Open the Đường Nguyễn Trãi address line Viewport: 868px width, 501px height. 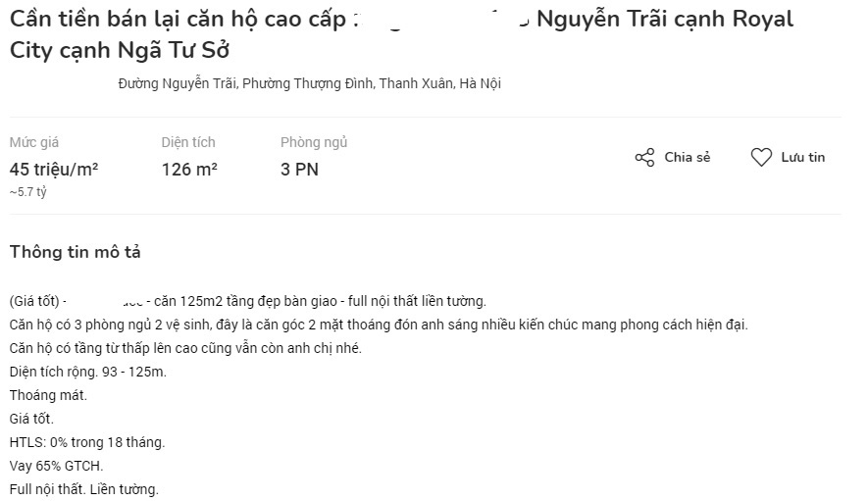[309, 84]
